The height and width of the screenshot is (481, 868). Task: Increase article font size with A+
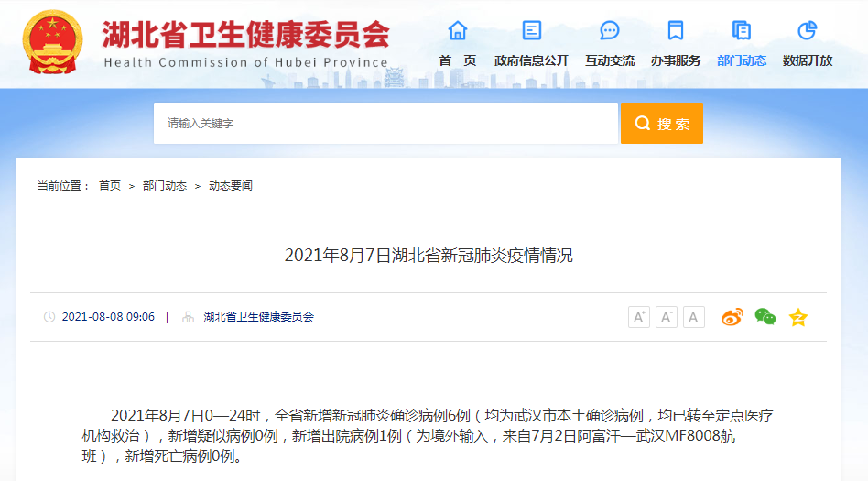click(x=638, y=317)
